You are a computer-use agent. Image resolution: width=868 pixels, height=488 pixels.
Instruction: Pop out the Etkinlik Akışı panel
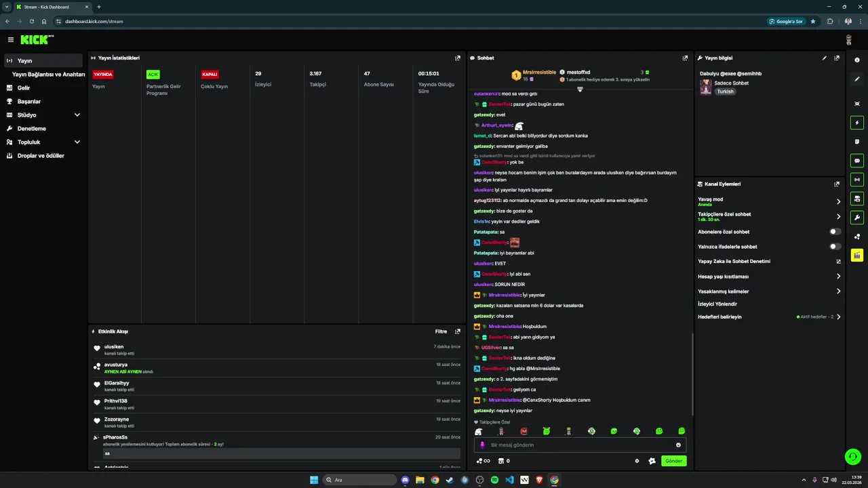point(458,331)
